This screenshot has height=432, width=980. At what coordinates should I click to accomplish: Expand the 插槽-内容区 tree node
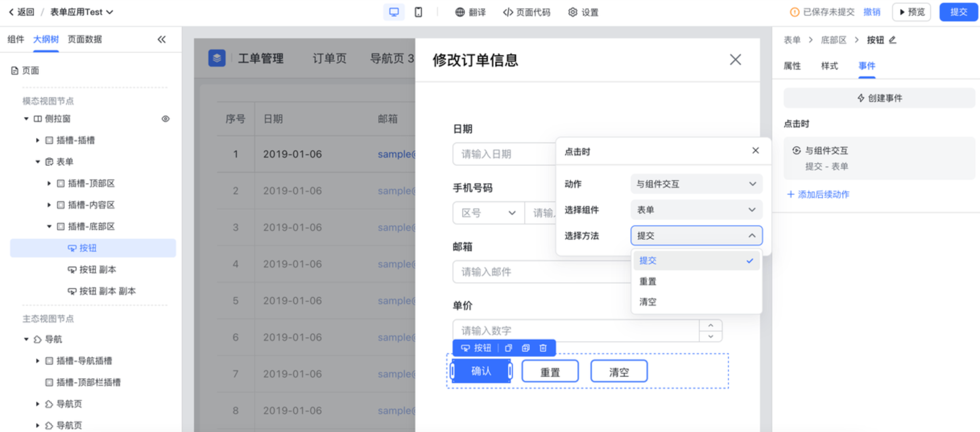[x=49, y=205]
